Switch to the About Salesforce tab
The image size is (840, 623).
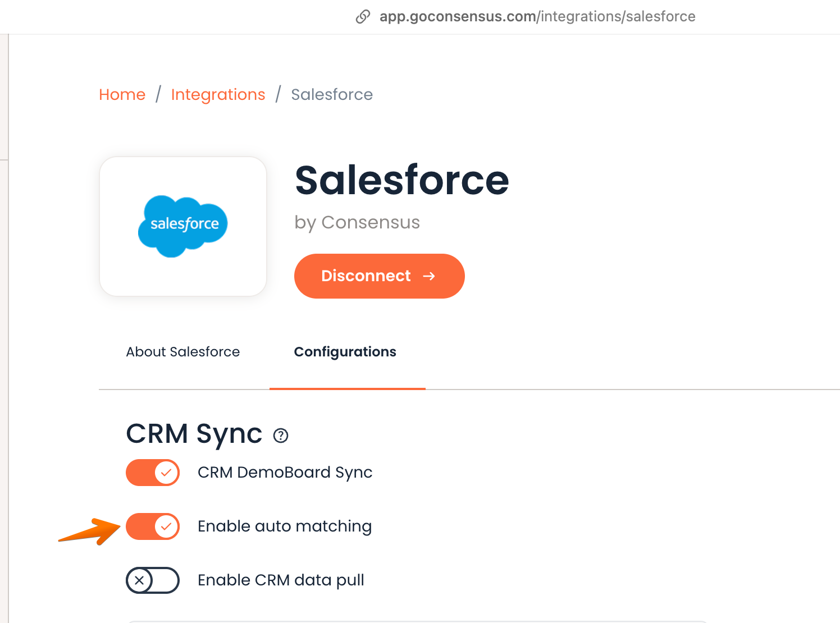(183, 352)
